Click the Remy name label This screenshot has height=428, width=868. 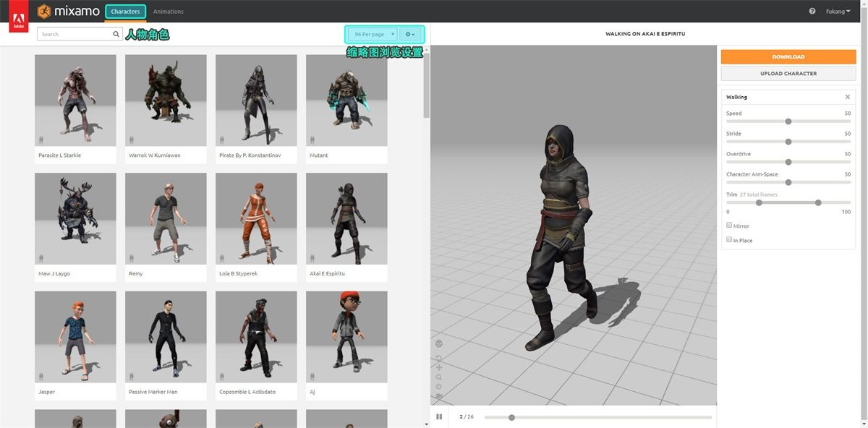(x=136, y=274)
